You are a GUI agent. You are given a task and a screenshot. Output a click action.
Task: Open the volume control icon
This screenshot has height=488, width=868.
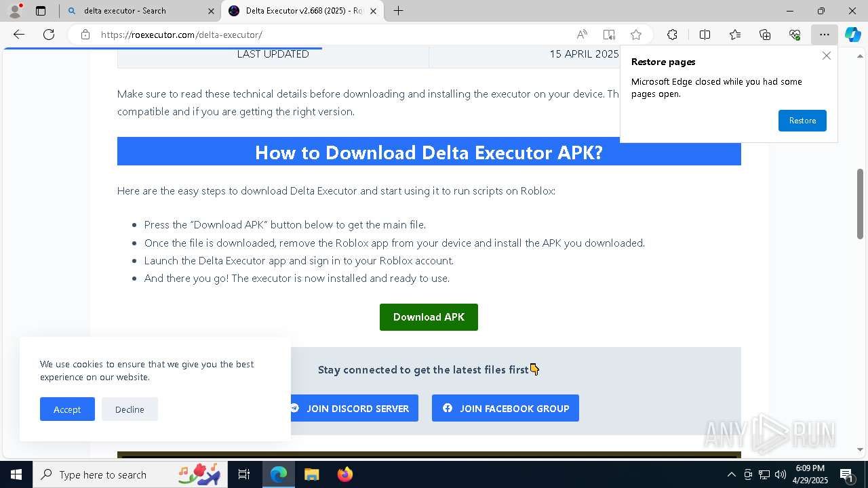coord(780,474)
